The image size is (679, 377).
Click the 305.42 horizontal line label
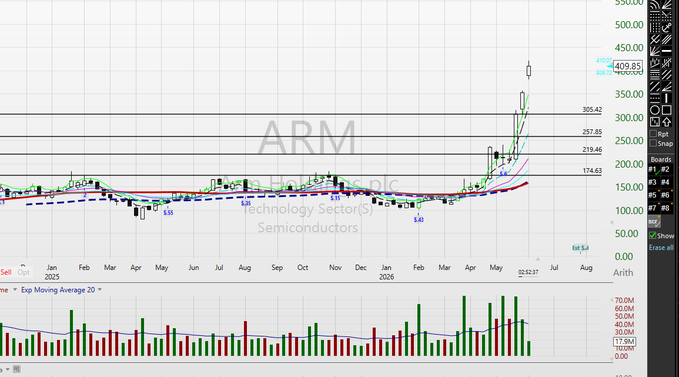click(x=592, y=110)
